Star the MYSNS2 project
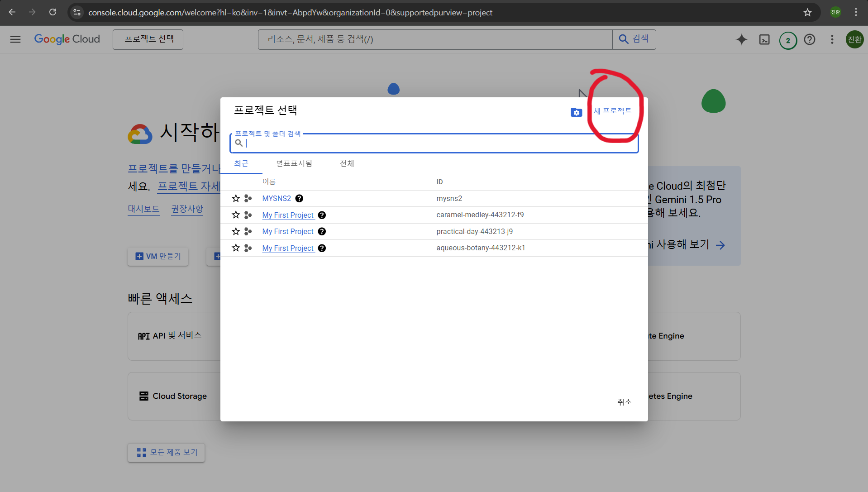Image resolution: width=868 pixels, height=492 pixels. (x=236, y=198)
